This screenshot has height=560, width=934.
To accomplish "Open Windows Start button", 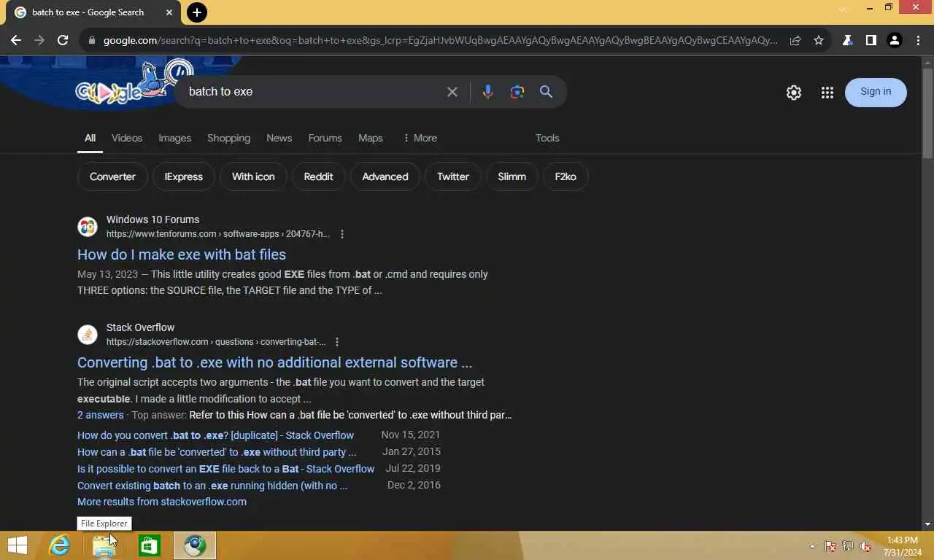I will pos(17,545).
